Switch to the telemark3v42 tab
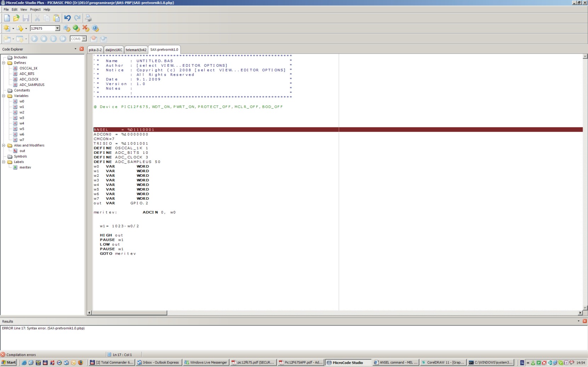The width and height of the screenshot is (588, 367). tap(136, 50)
